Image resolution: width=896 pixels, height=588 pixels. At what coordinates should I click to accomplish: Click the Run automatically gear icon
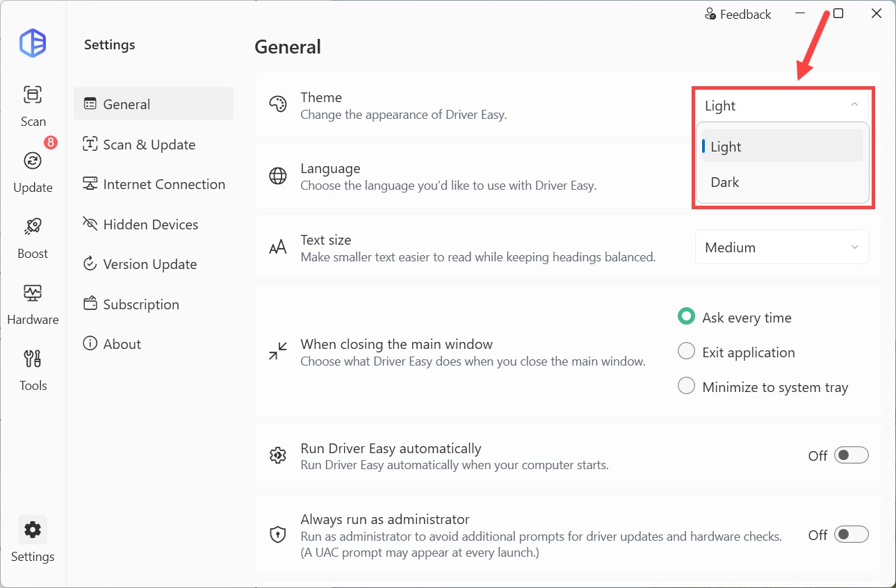pyautogui.click(x=277, y=456)
